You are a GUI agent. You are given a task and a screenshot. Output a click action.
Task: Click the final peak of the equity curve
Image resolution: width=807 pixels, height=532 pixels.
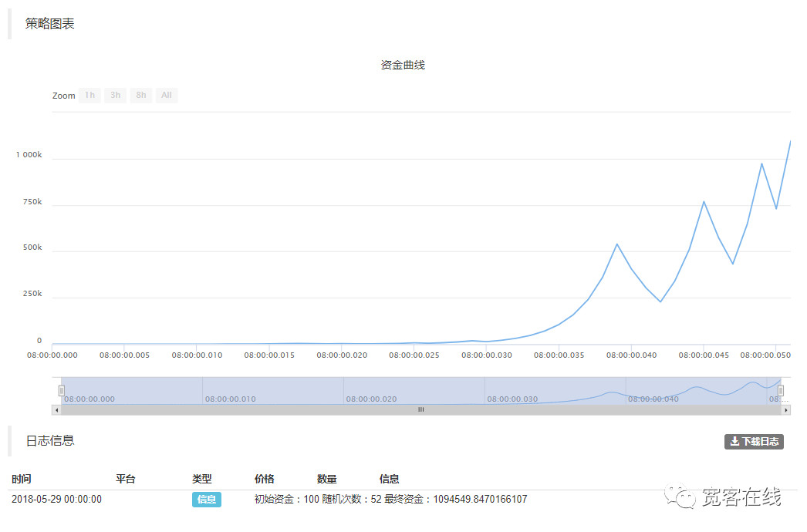coord(789,142)
